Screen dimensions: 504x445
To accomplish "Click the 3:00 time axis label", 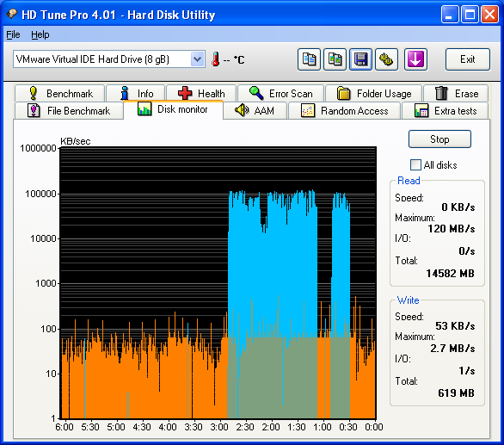I will (x=219, y=427).
